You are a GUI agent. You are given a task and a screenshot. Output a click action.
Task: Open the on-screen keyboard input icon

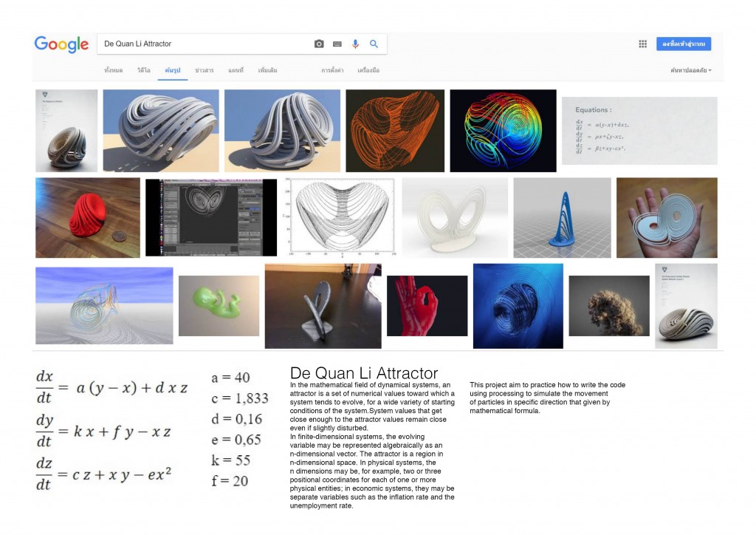pyautogui.click(x=337, y=44)
